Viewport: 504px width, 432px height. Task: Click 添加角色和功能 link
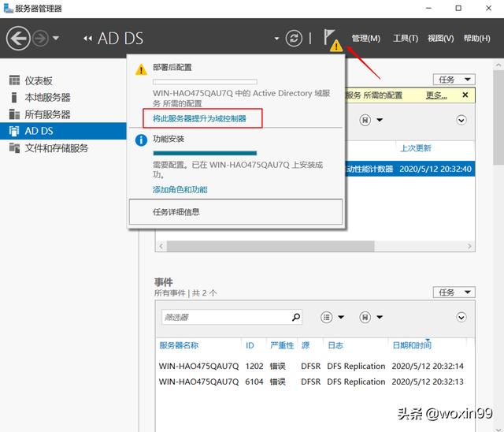click(180, 189)
